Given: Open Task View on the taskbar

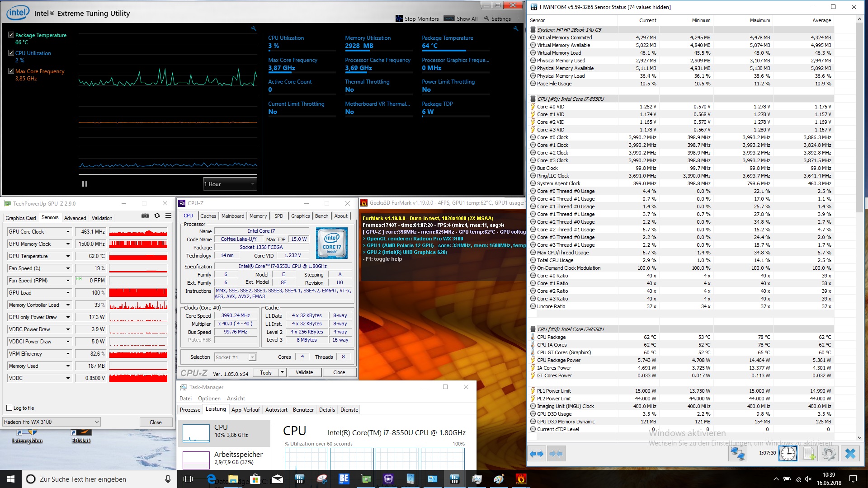Looking at the screenshot, I should tap(189, 479).
